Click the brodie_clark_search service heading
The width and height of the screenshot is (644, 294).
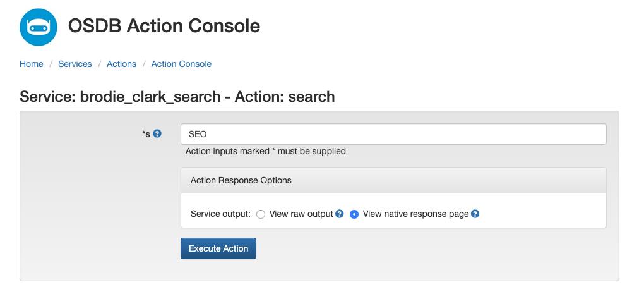point(177,97)
